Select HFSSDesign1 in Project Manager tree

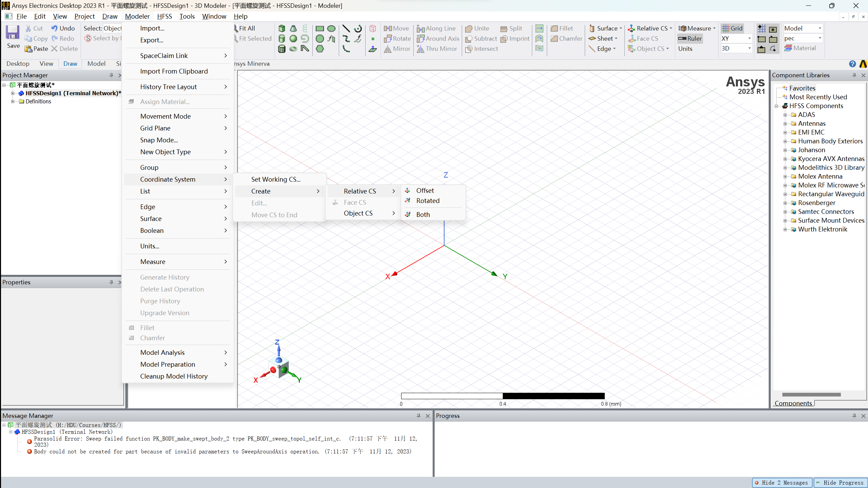[73, 93]
